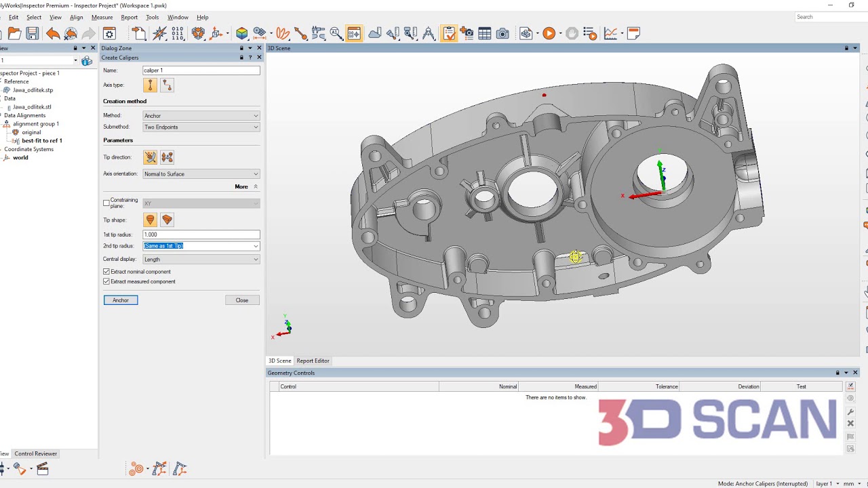
Task: Uncheck Extract measured component
Action: click(x=106, y=283)
